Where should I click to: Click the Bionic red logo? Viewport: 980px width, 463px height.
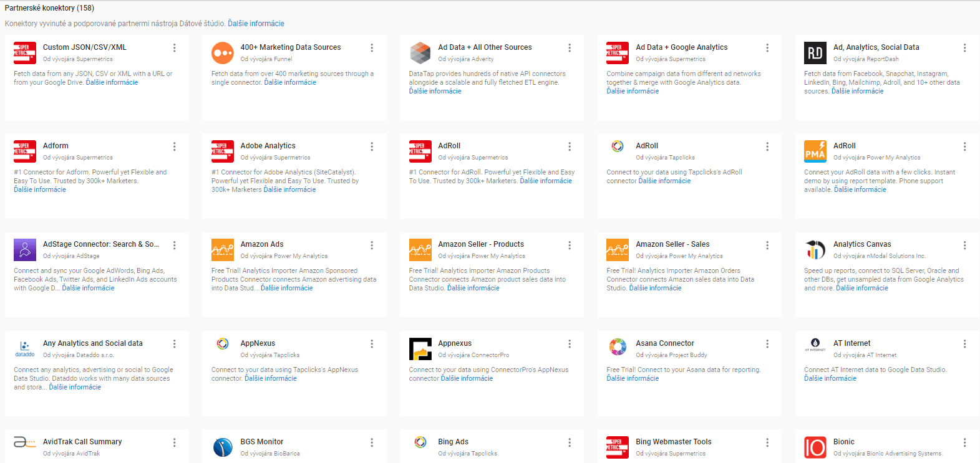[x=815, y=447]
